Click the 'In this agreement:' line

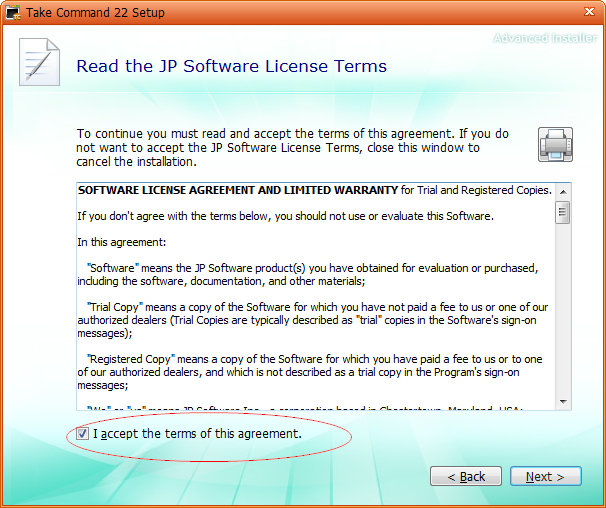click(122, 242)
